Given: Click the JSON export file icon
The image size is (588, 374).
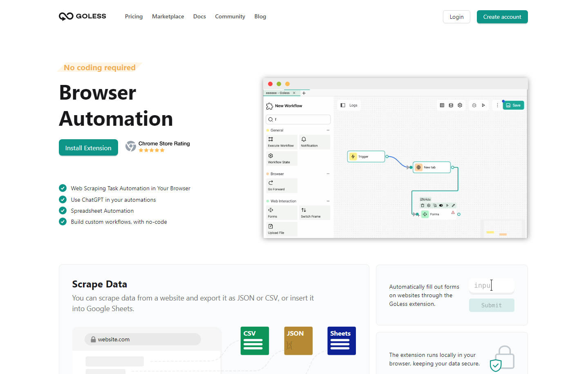Looking at the screenshot, I should [x=298, y=341].
